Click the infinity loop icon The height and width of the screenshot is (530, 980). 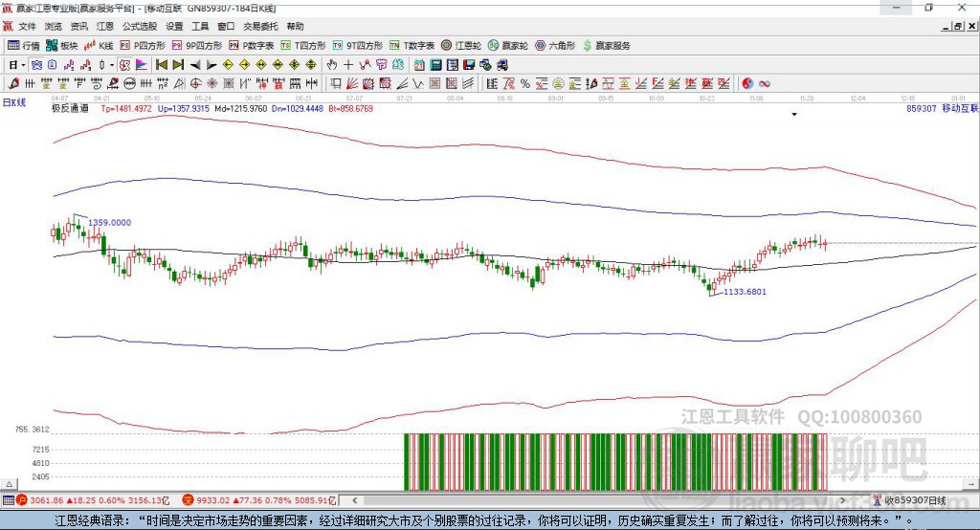(765, 84)
